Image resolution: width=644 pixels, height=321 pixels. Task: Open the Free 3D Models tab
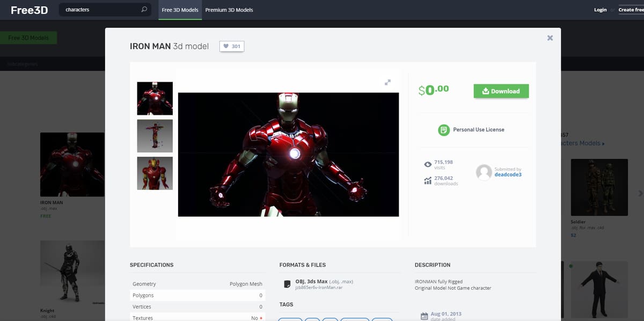(180, 10)
